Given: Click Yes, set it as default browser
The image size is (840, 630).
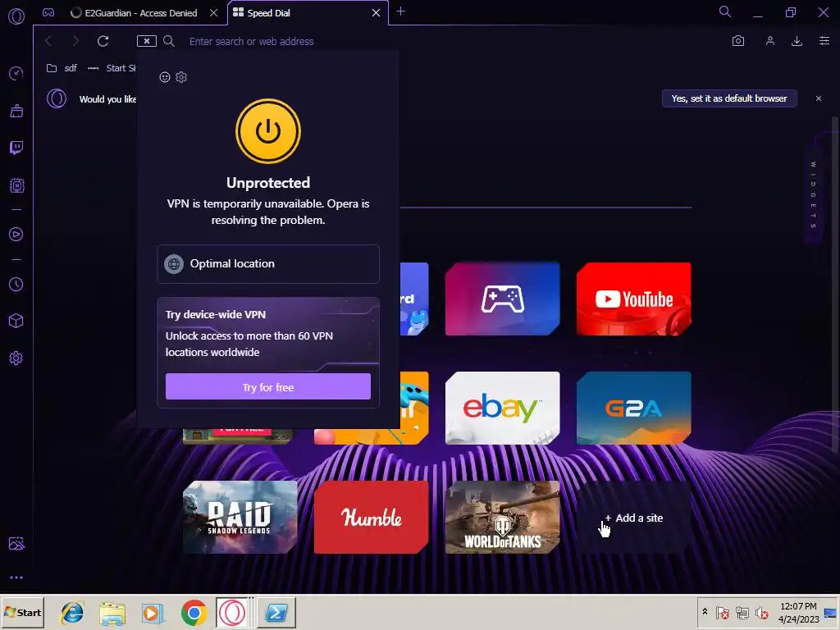Looking at the screenshot, I should click(x=729, y=98).
